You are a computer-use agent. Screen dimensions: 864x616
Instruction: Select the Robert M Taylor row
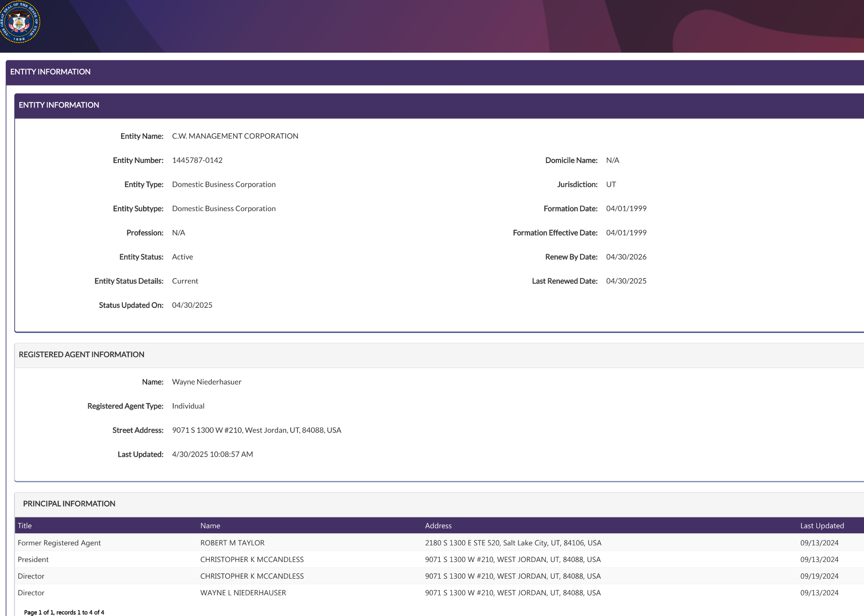click(x=232, y=543)
